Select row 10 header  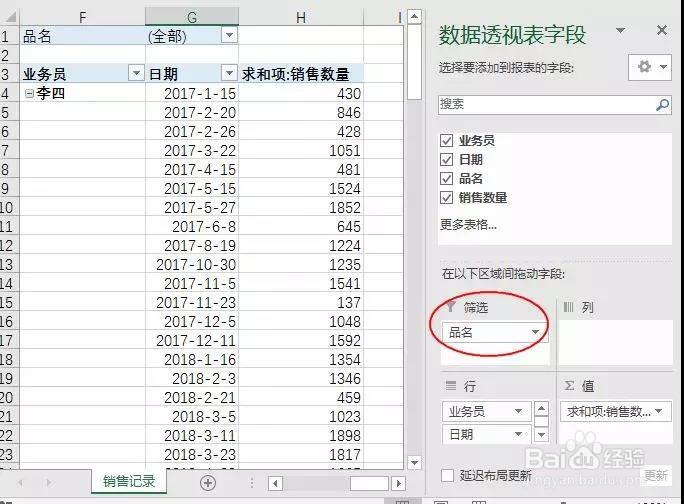pos(8,208)
